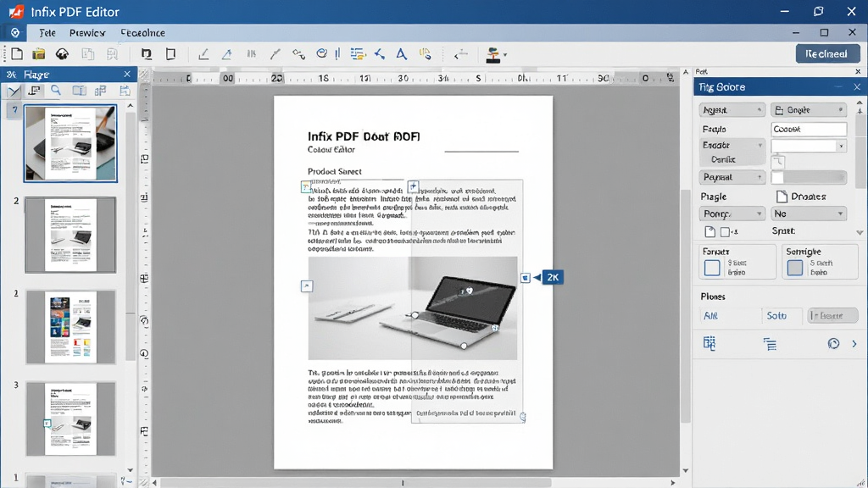Click the yellow and blue toolbar icon
Viewport: 868px width, 488px height.
[x=426, y=53]
